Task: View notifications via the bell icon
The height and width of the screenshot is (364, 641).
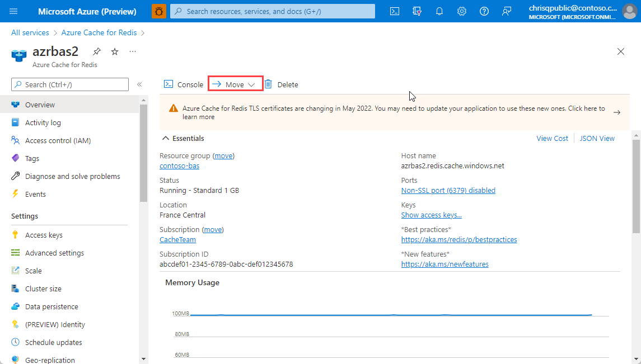Action: coord(439,11)
